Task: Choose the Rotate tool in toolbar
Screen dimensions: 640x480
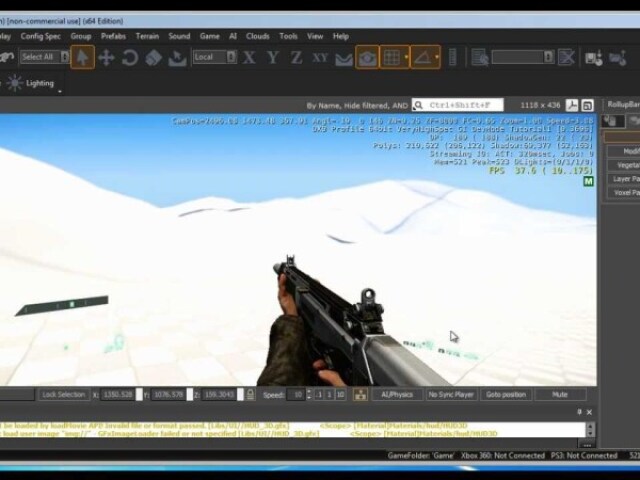Action: coord(130,58)
